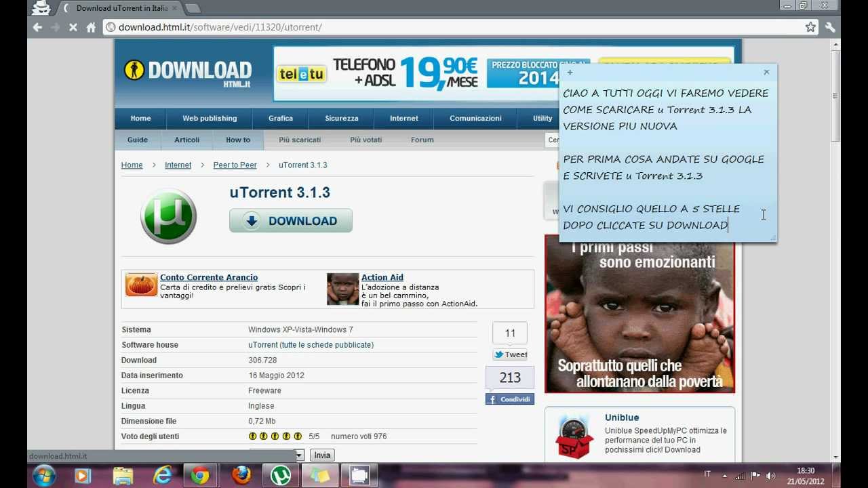
Task: Open Più scaricati link
Action: coord(300,140)
